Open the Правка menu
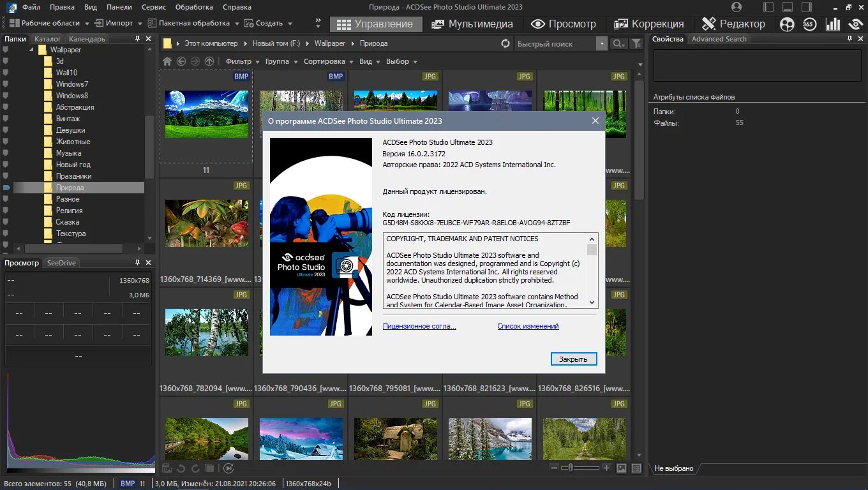The image size is (868, 490). (62, 7)
